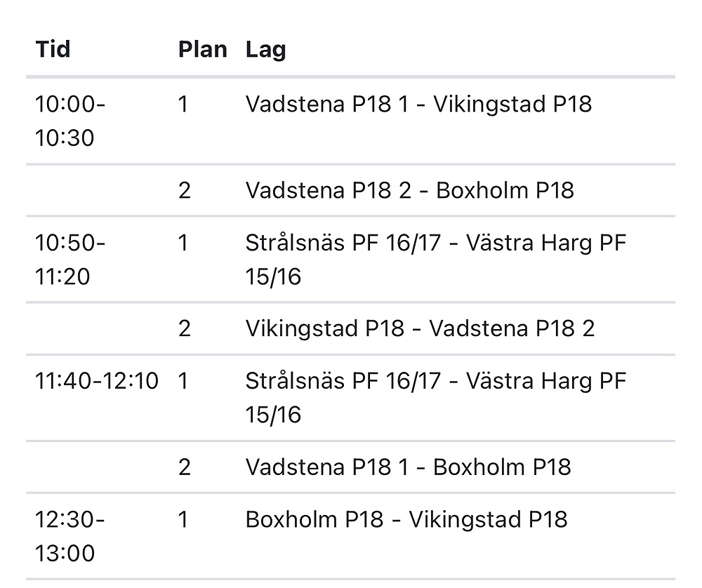Click the match Vikingstad P18 - Vadstena P18 2

coord(420,328)
